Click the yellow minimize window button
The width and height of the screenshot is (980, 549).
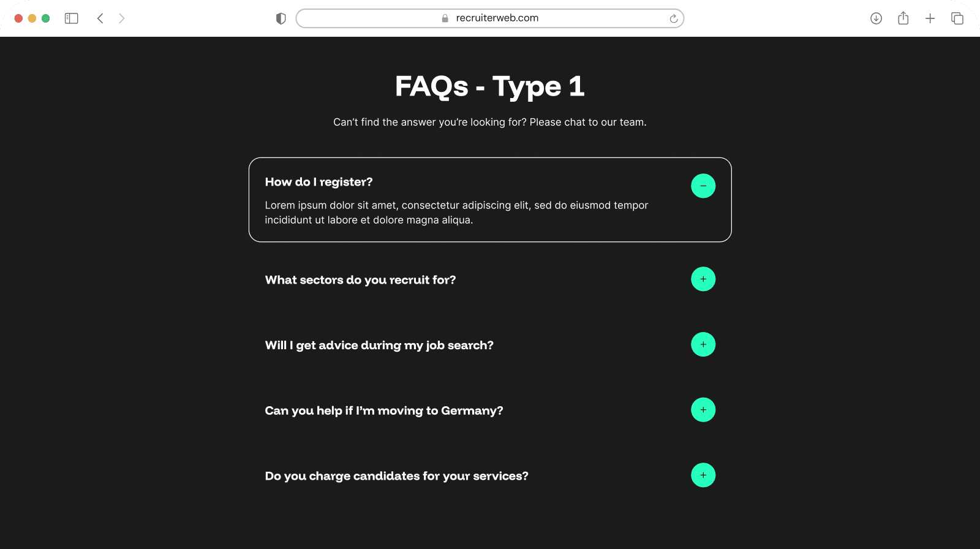(32, 18)
